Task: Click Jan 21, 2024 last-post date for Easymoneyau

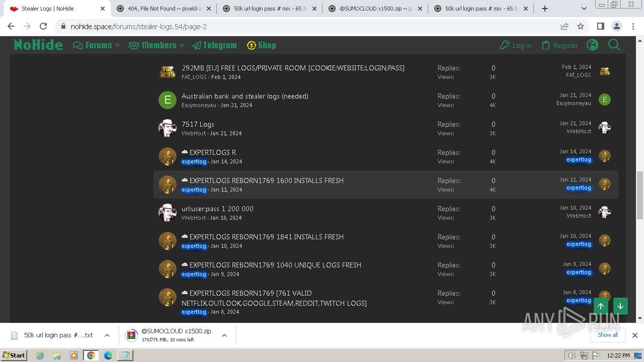Action: click(575, 95)
